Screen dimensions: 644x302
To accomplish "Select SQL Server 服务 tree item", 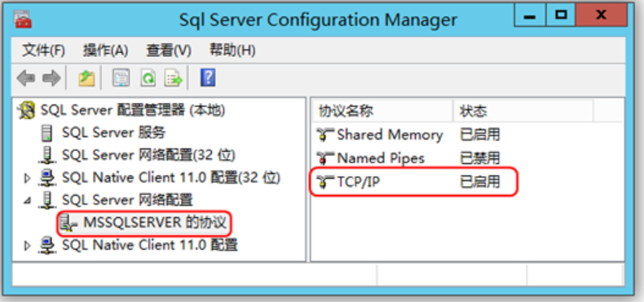I will pyautogui.click(x=104, y=133).
